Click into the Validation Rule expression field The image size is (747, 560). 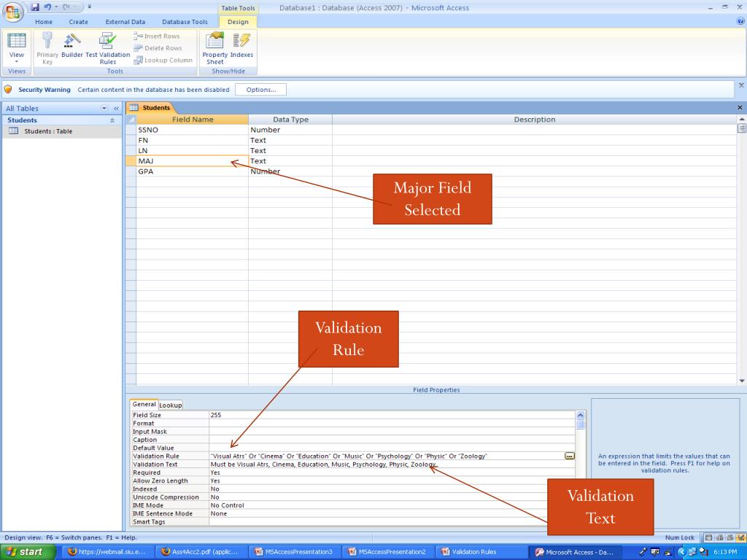coord(387,456)
